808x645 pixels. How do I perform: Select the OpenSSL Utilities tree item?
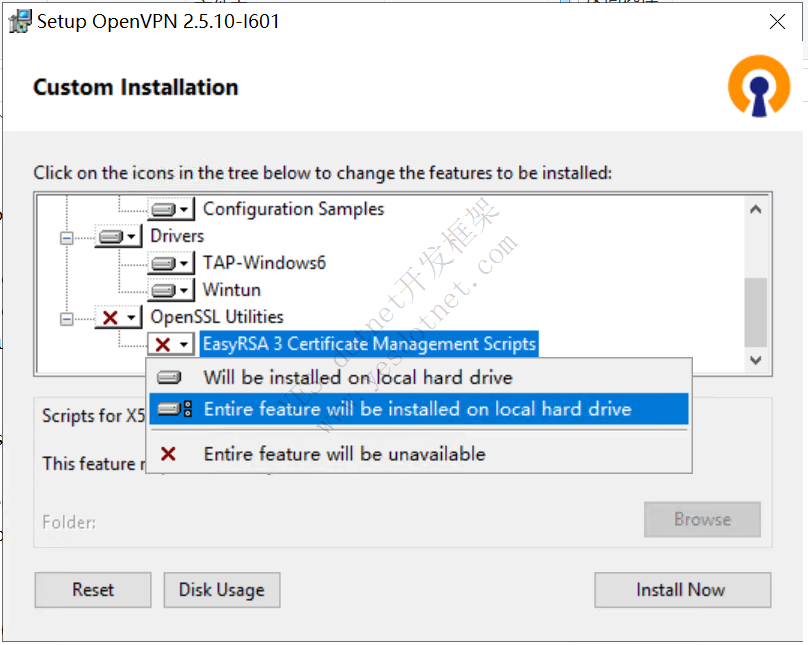[x=217, y=317]
